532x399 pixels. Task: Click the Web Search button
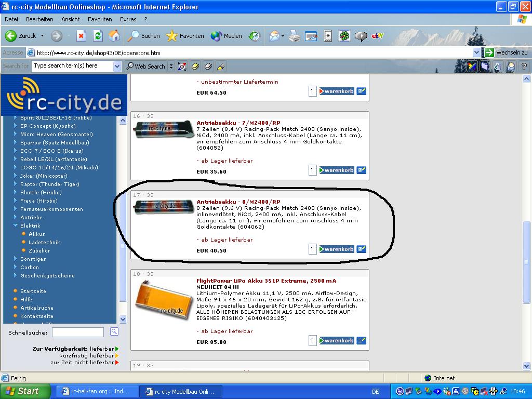coord(145,66)
